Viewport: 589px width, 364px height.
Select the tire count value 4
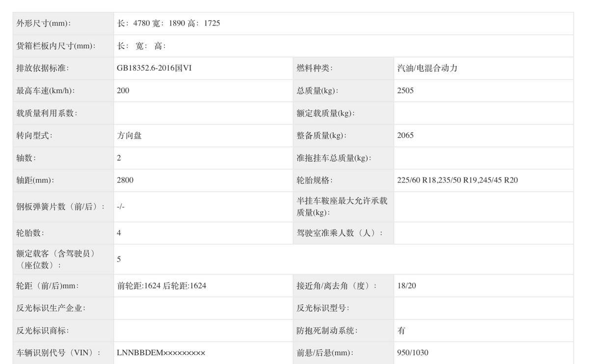pyautogui.click(x=119, y=233)
